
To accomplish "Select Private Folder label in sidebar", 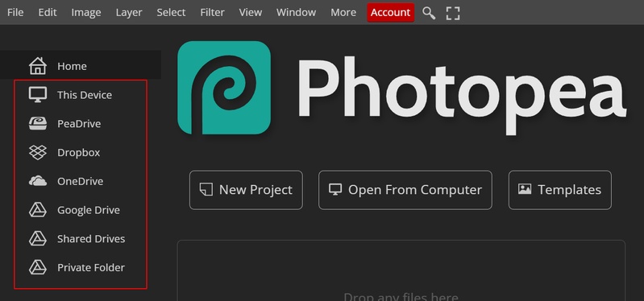I will point(91,267).
